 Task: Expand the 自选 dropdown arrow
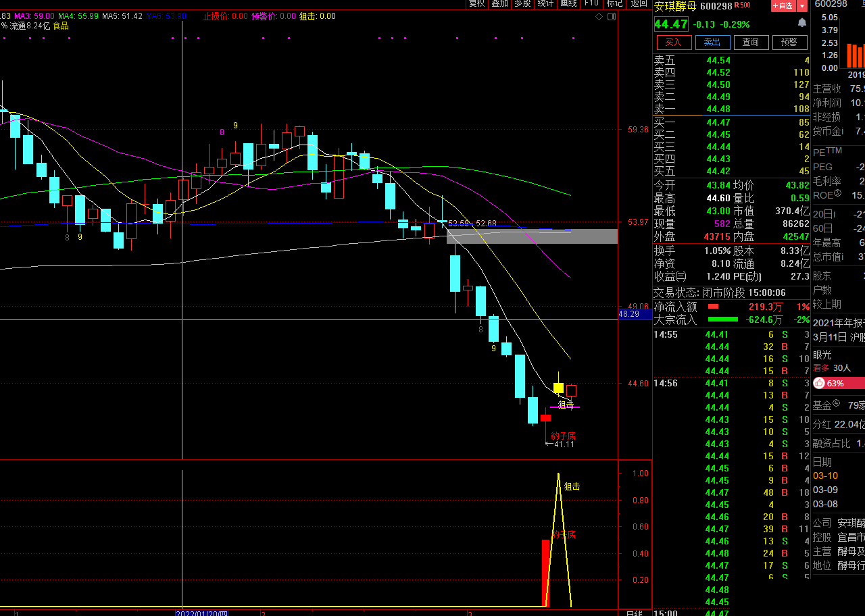tap(802, 5)
